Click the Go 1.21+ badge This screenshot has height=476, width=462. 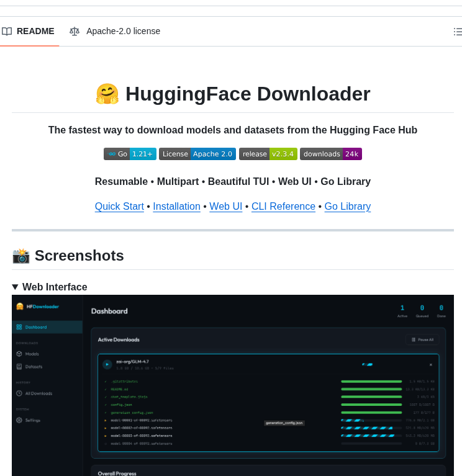(130, 154)
